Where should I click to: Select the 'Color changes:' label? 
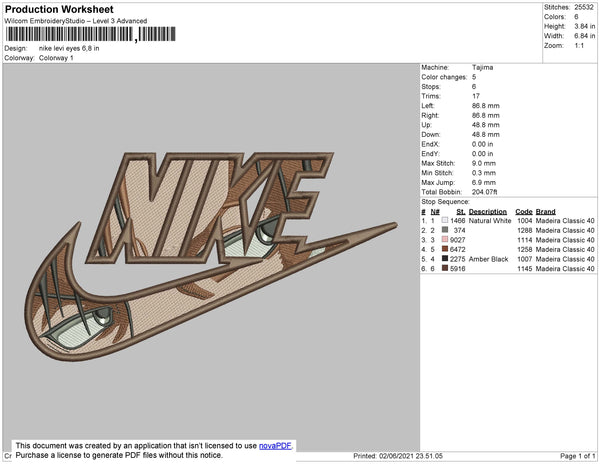(x=444, y=77)
